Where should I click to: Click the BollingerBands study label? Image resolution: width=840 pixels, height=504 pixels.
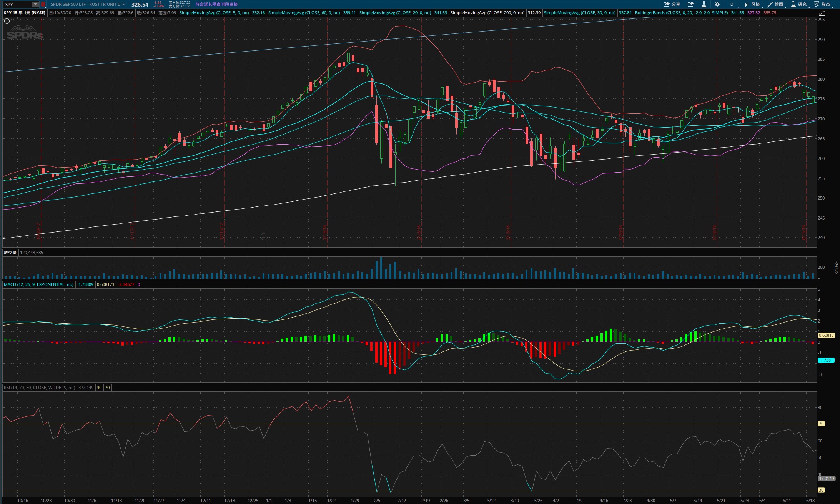[x=681, y=13]
